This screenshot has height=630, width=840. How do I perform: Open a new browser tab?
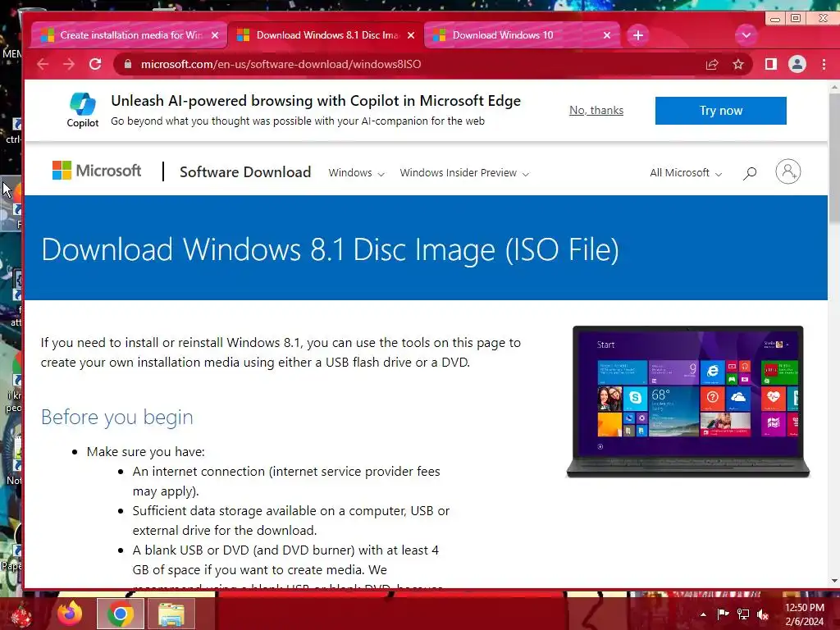tap(637, 35)
